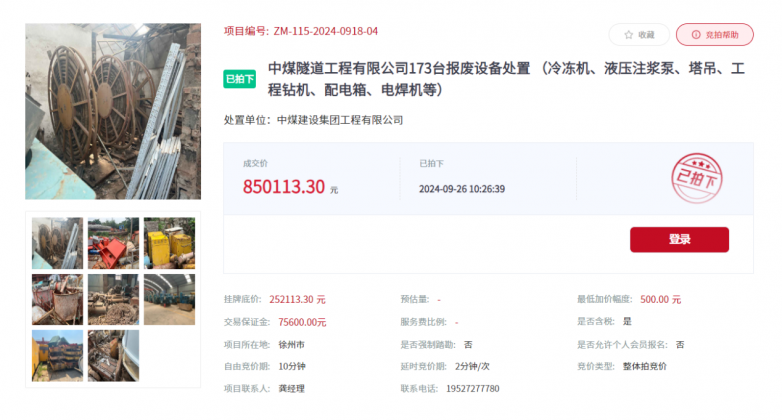
Task: Click the final price 850113.30
Action: coord(284,187)
